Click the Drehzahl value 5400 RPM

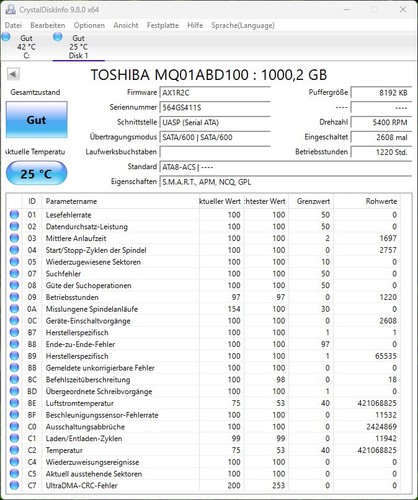[x=381, y=123]
